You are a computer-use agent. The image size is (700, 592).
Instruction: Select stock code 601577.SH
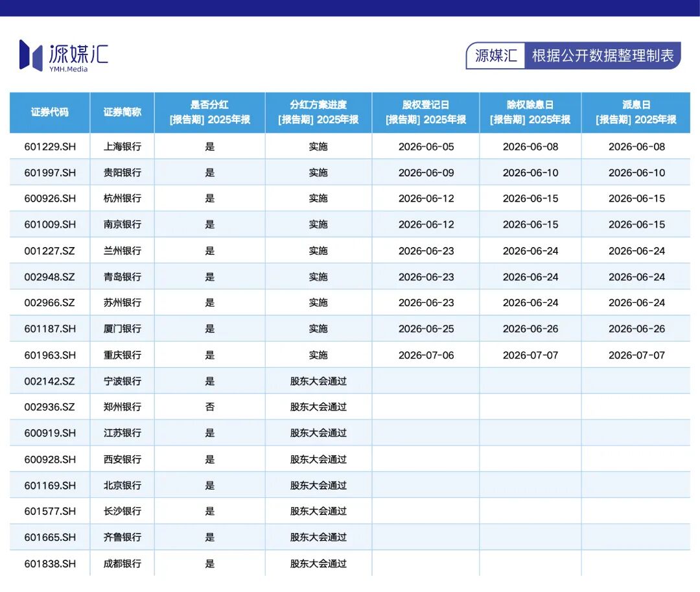[50, 511]
